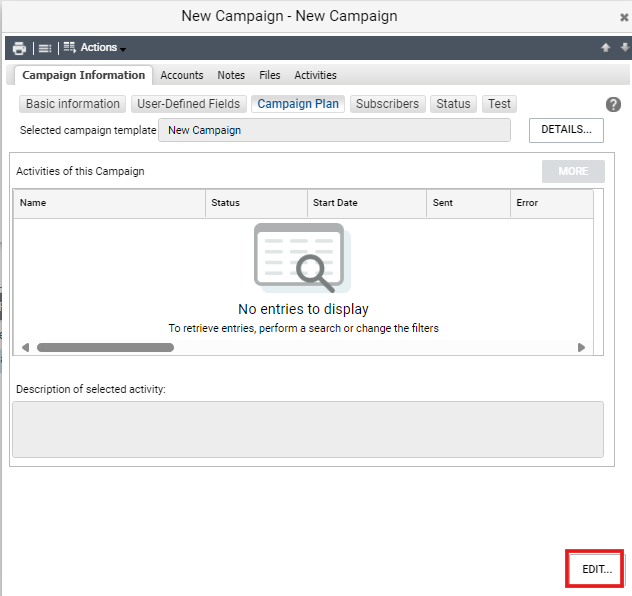Click the list view icon

click(x=45, y=48)
